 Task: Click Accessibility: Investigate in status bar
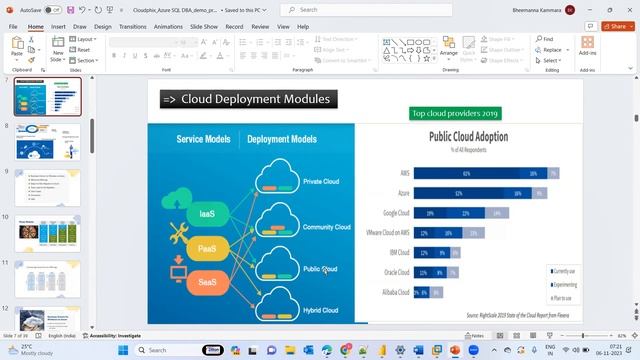click(112, 336)
